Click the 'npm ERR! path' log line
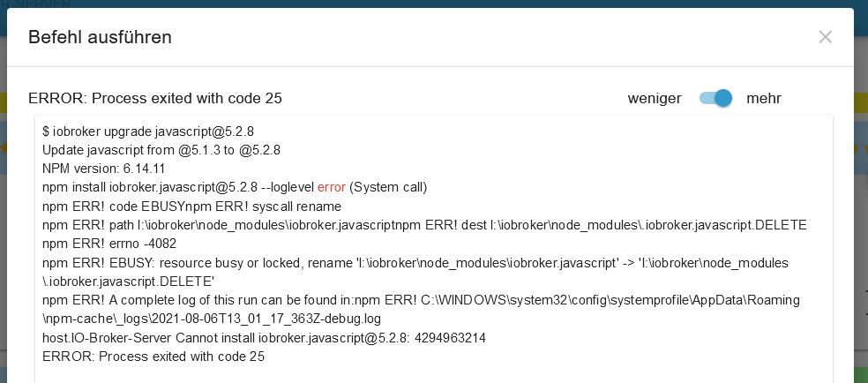This screenshot has height=383, width=868. (423, 225)
